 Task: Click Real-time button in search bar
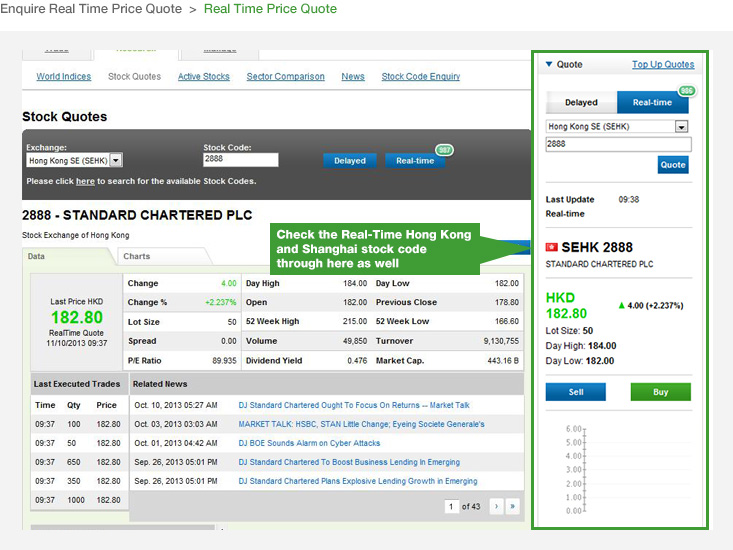click(415, 161)
